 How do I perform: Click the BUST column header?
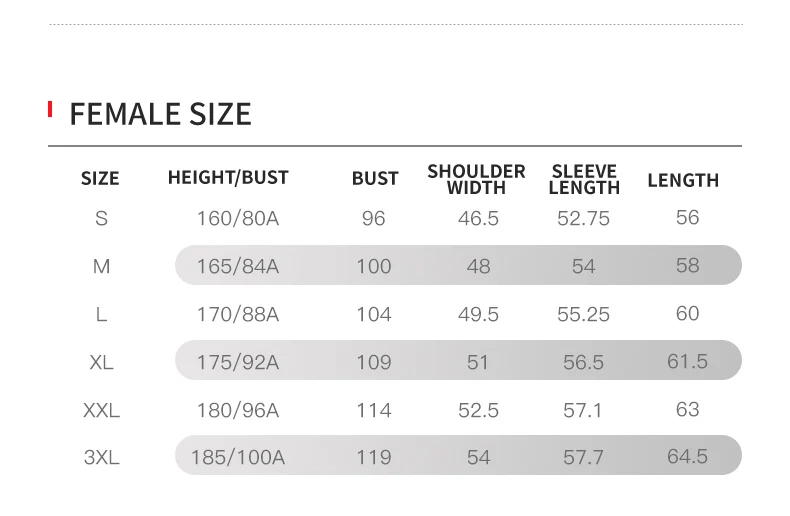pos(375,178)
